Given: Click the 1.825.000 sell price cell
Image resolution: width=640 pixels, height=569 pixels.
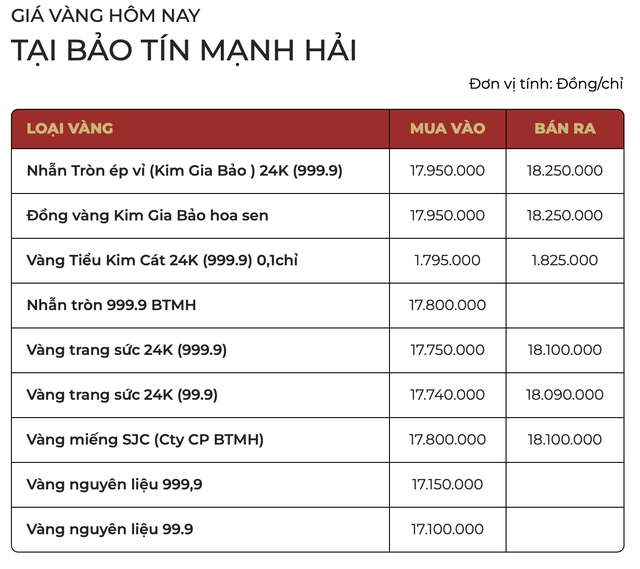Looking at the screenshot, I should (x=565, y=260).
